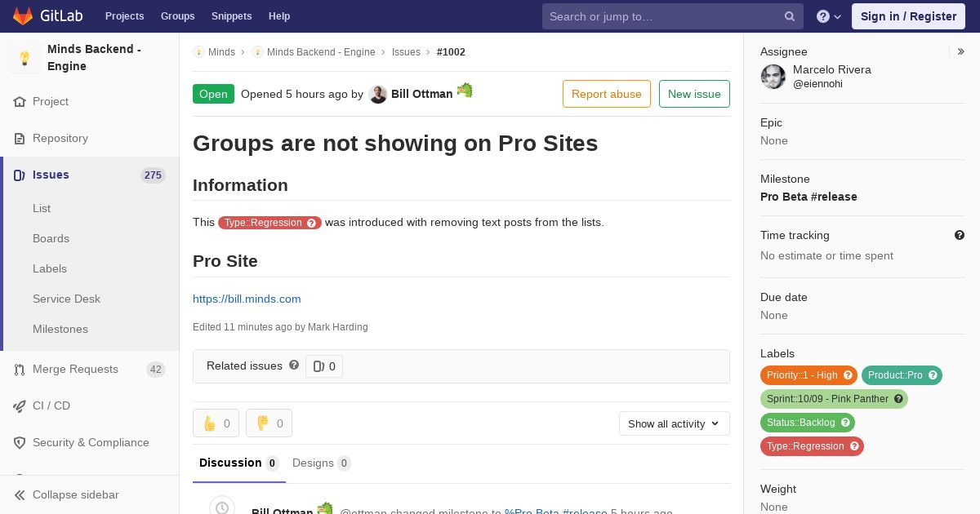Open the Issues List sidebar item
This screenshot has height=514, width=980.
point(42,208)
